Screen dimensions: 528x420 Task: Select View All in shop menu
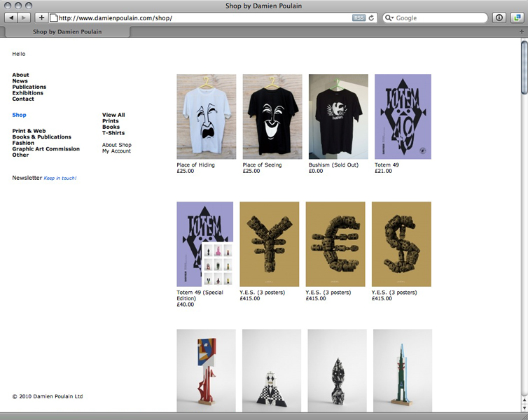pyautogui.click(x=113, y=115)
